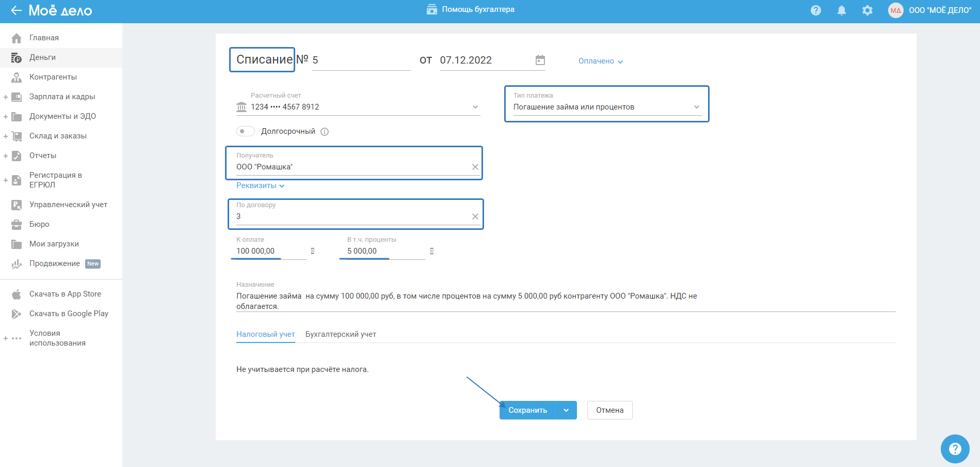Click the Отмена button
980x467 pixels.
point(610,410)
